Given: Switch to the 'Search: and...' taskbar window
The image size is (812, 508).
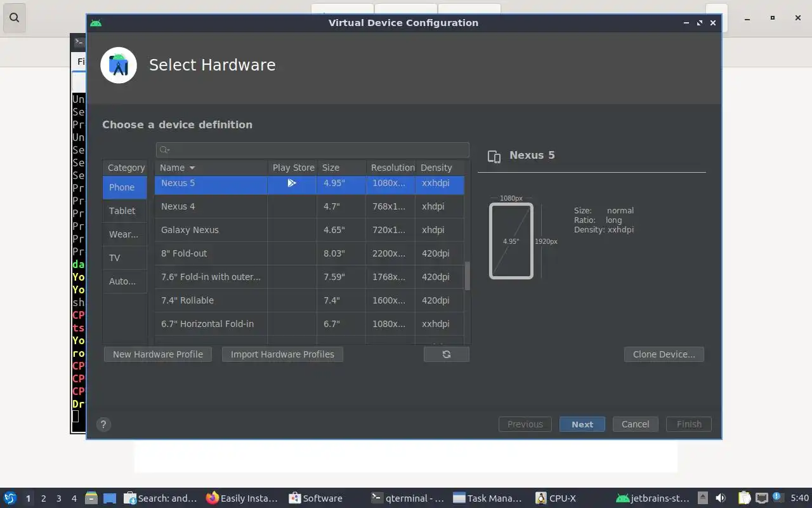Looking at the screenshot, I should pos(160,498).
